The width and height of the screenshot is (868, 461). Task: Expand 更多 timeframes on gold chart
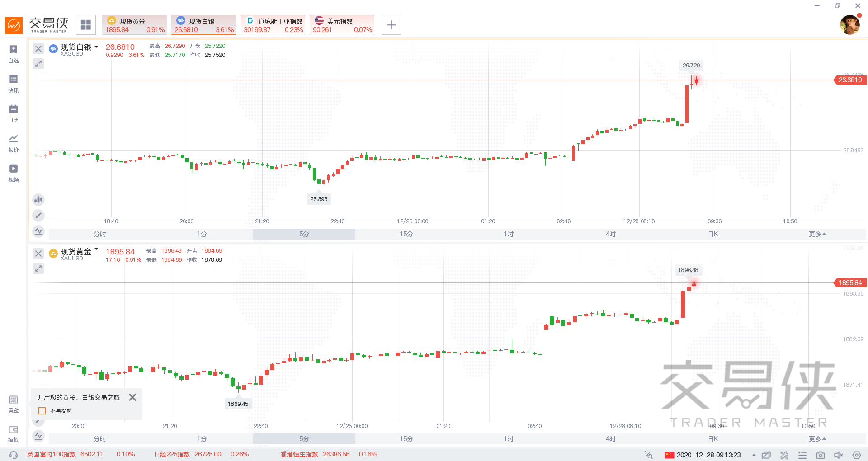click(x=817, y=439)
